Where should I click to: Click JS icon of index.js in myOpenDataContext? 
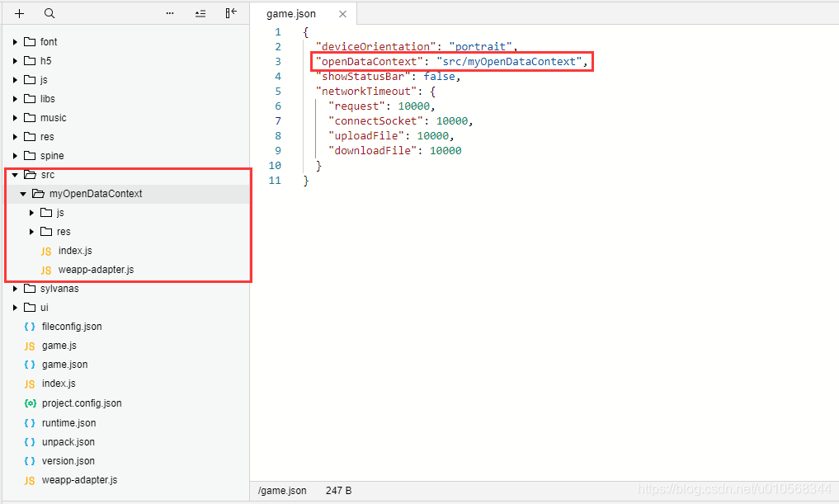coord(46,252)
